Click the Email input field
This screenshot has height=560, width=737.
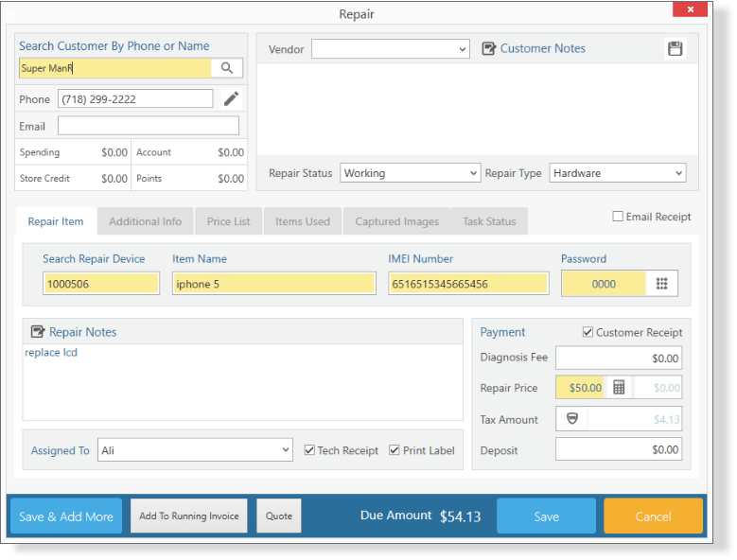(149, 126)
